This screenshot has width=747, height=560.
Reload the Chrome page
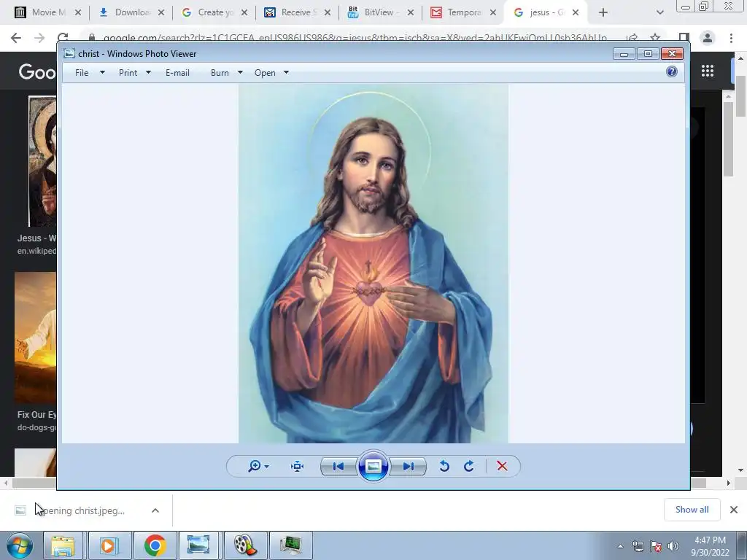click(63, 38)
